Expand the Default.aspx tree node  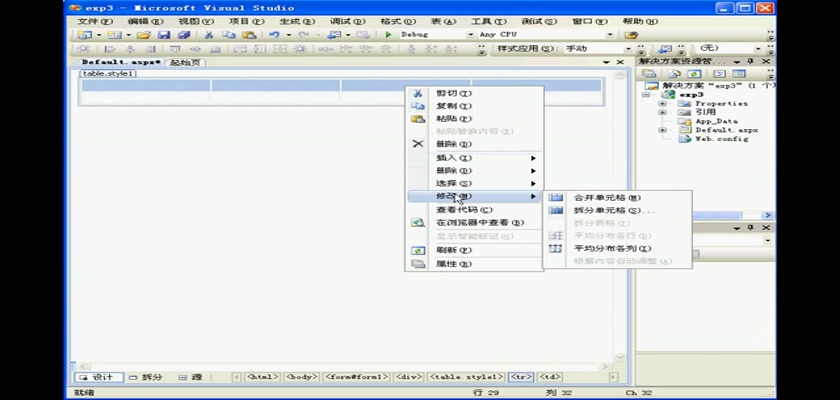tap(662, 130)
